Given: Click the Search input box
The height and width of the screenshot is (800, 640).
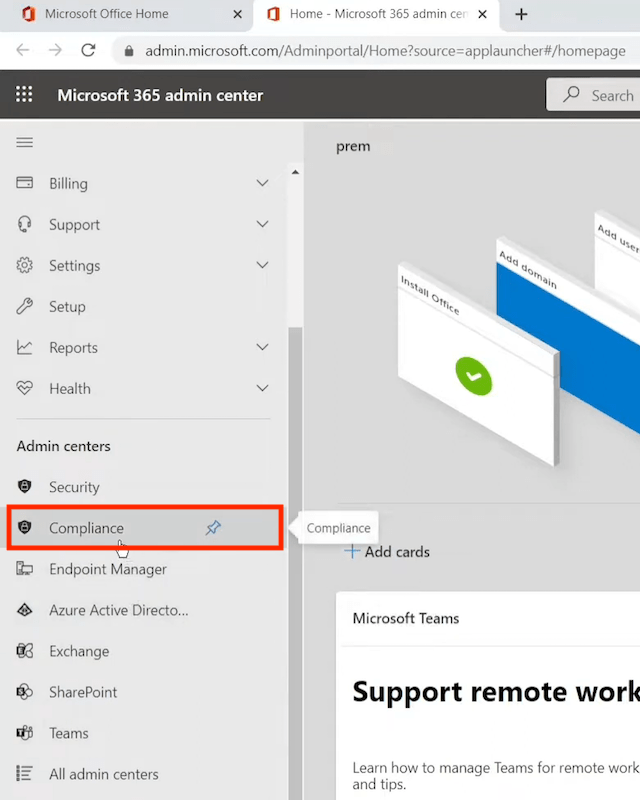Looking at the screenshot, I should pyautogui.click(x=593, y=94).
